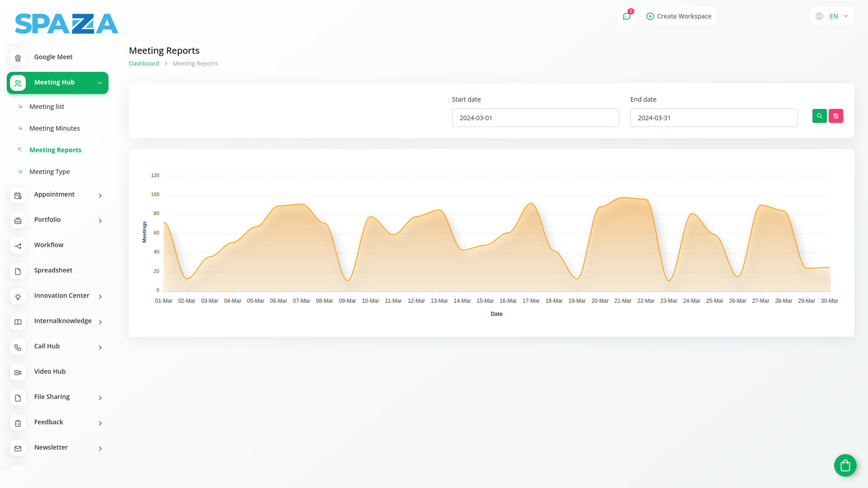Open the EN language dropdown
Screen dimensions: 868x488
(x=832, y=16)
